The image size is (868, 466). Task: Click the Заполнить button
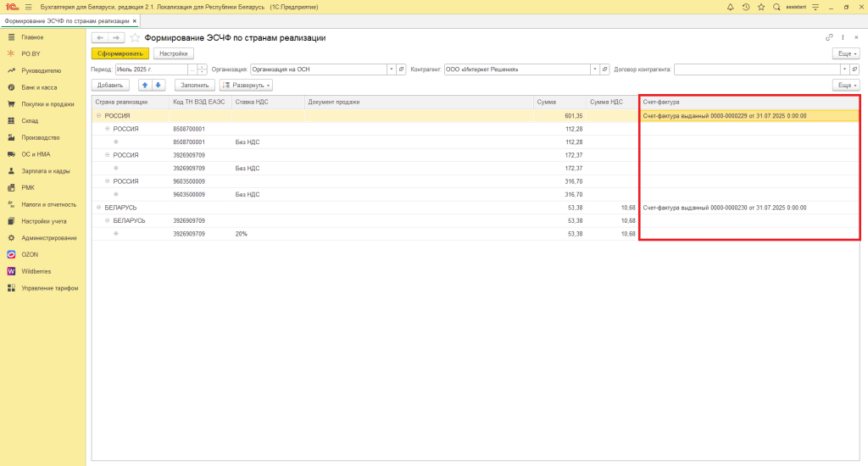pyautogui.click(x=194, y=85)
